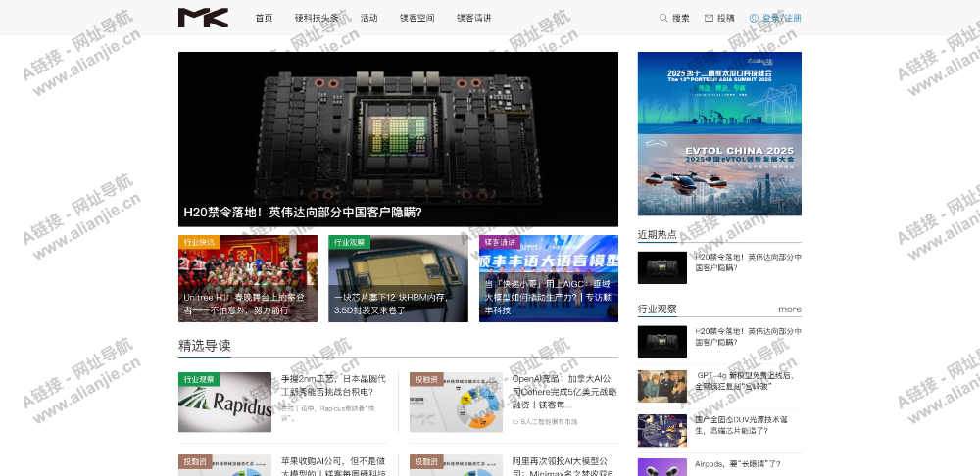The image size is (980, 476).
Task: Open the OpenAI竞品 Cohere 融资 headline
Action: (x=565, y=392)
